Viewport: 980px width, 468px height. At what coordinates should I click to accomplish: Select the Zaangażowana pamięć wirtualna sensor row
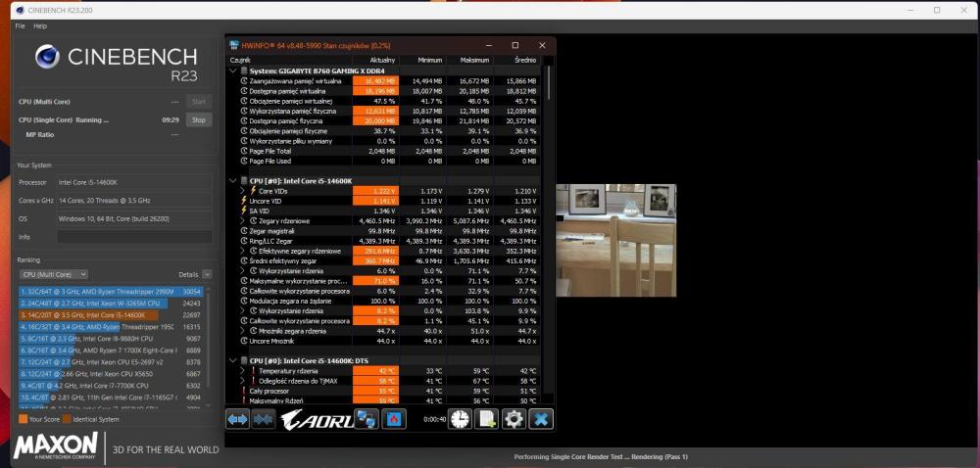click(384, 81)
